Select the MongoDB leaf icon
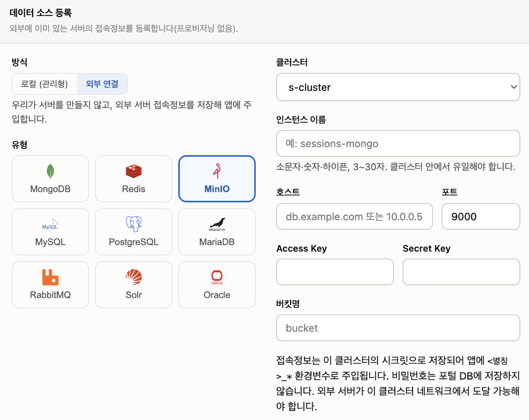Screen dimensions: 529x420 pyautogui.click(x=50, y=171)
